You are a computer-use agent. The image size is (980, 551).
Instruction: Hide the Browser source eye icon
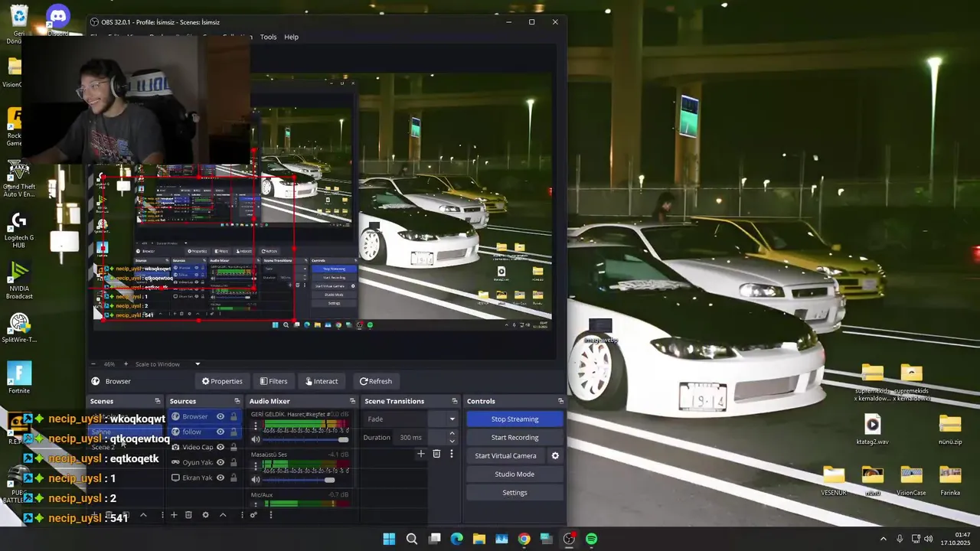click(220, 416)
